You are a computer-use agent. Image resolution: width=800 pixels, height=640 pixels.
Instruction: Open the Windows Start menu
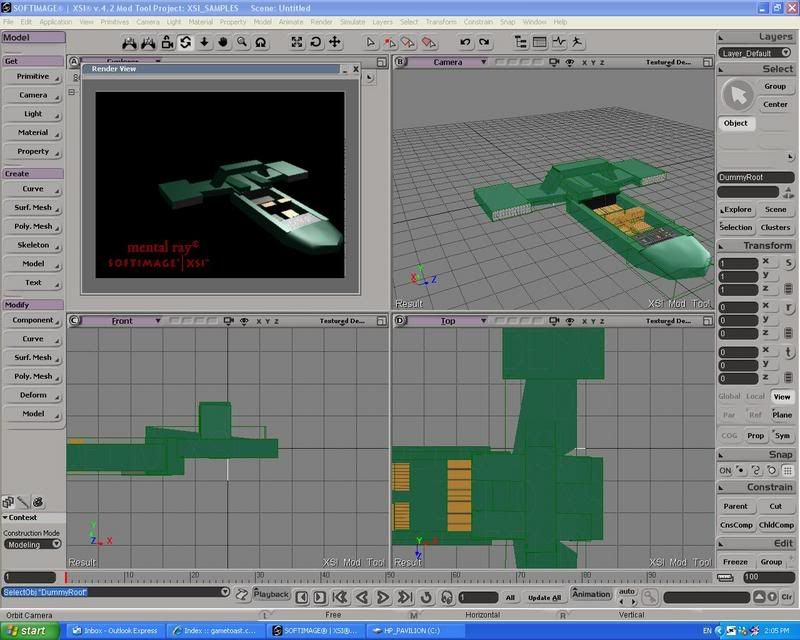30,631
